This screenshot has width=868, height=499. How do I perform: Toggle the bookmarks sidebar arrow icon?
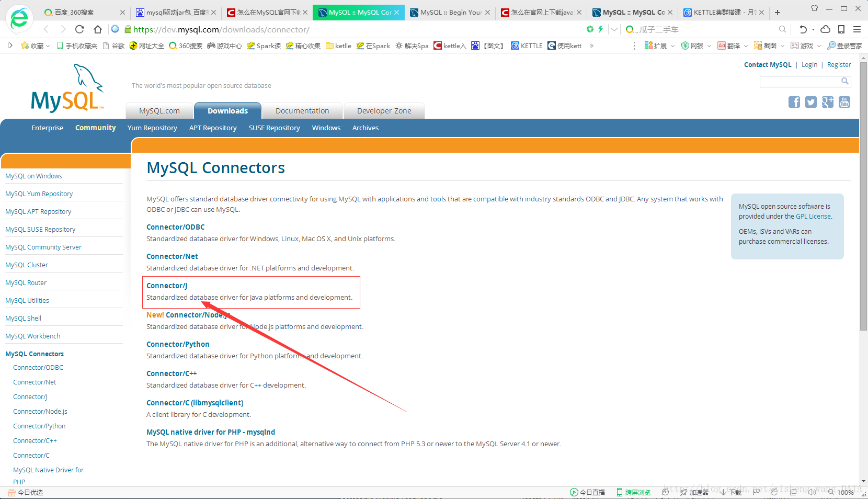coord(9,46)
